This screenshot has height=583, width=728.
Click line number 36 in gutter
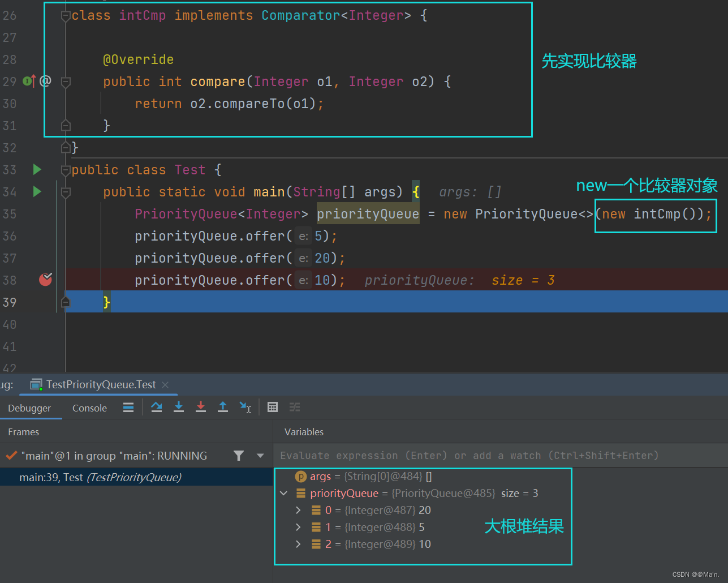[x=10, y=236]
